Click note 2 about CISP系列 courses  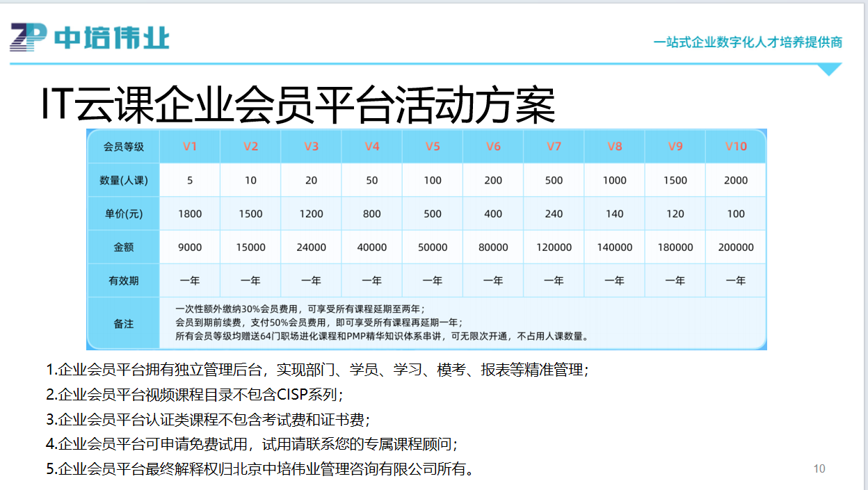pyautogui.click(x=197, y=393)
